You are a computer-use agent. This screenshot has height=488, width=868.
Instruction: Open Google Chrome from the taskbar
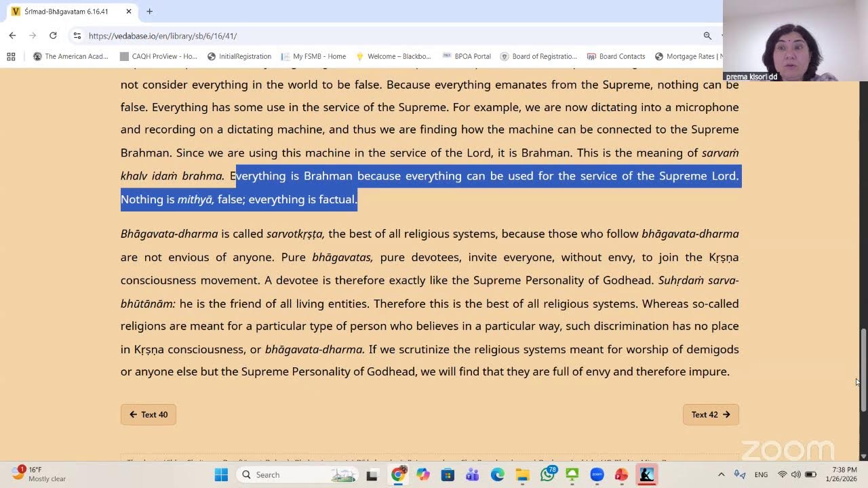398,474
